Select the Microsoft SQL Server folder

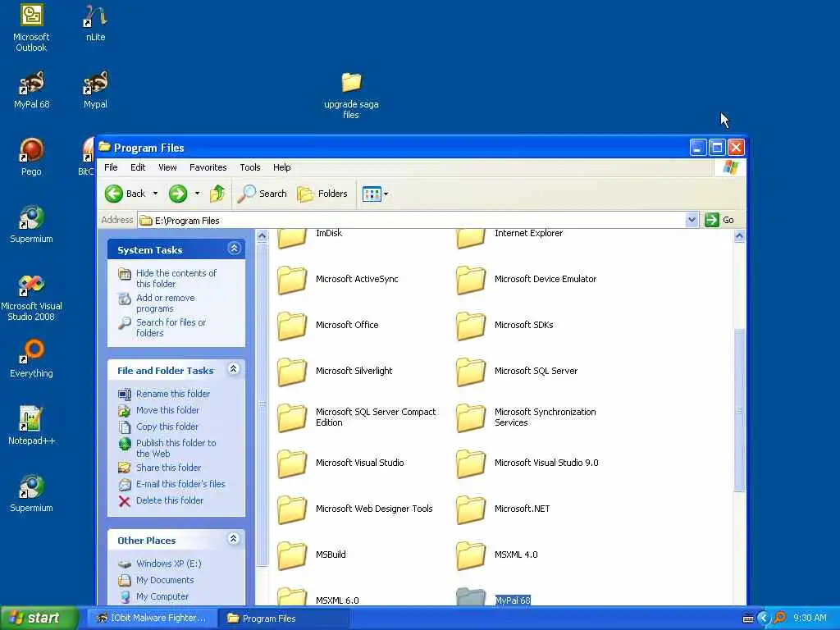[517, 372]
